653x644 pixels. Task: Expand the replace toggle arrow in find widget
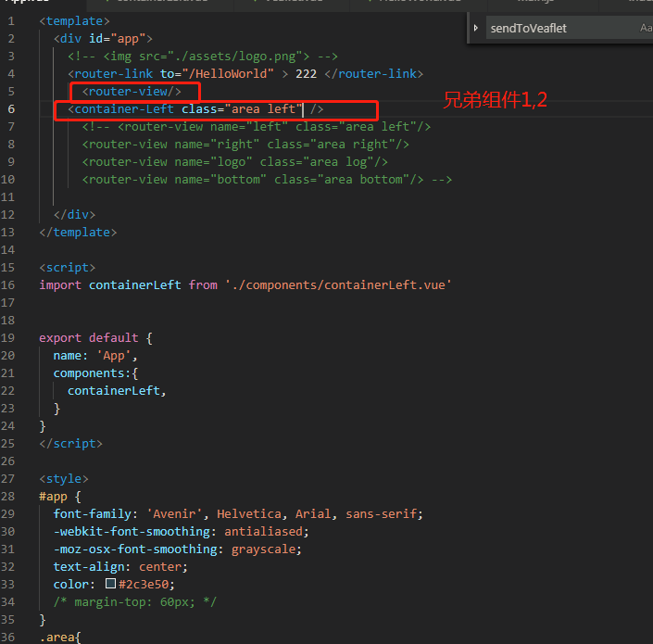pos(475,28)
